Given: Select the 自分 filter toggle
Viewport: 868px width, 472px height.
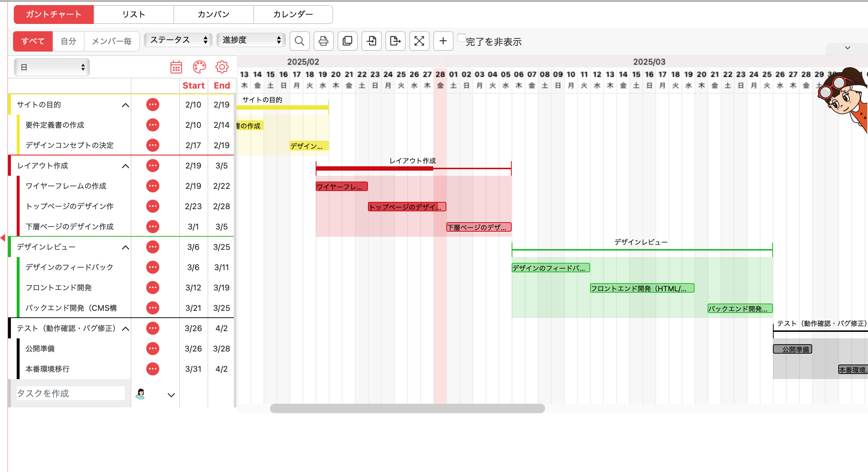Looking at the screenshot, I should 68,41.
